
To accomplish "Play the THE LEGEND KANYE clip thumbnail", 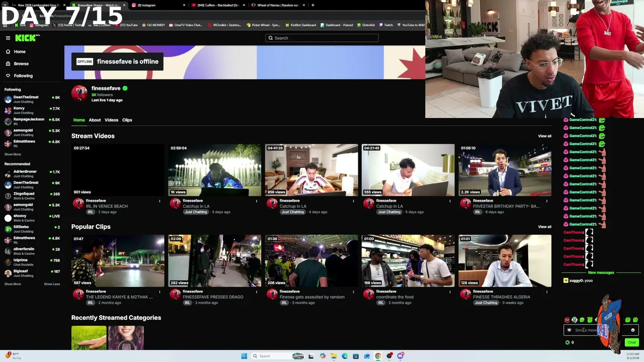I will [x=118, y=260].
